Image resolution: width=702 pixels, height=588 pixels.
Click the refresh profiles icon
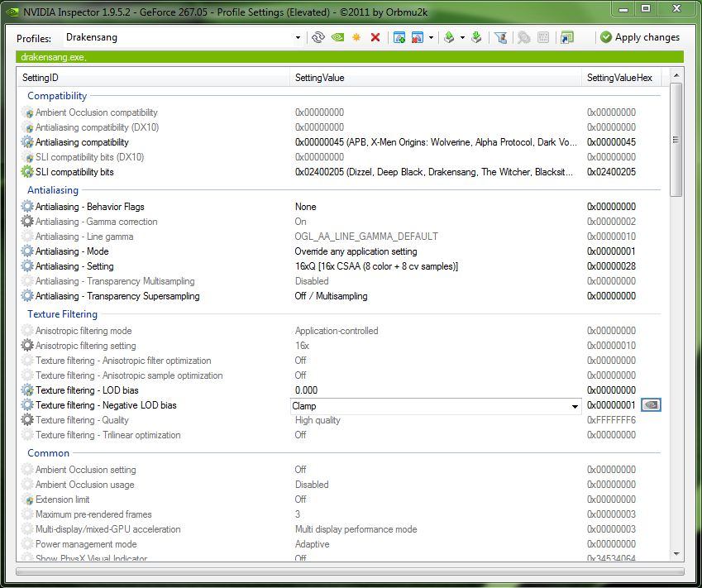click(318, 37)
